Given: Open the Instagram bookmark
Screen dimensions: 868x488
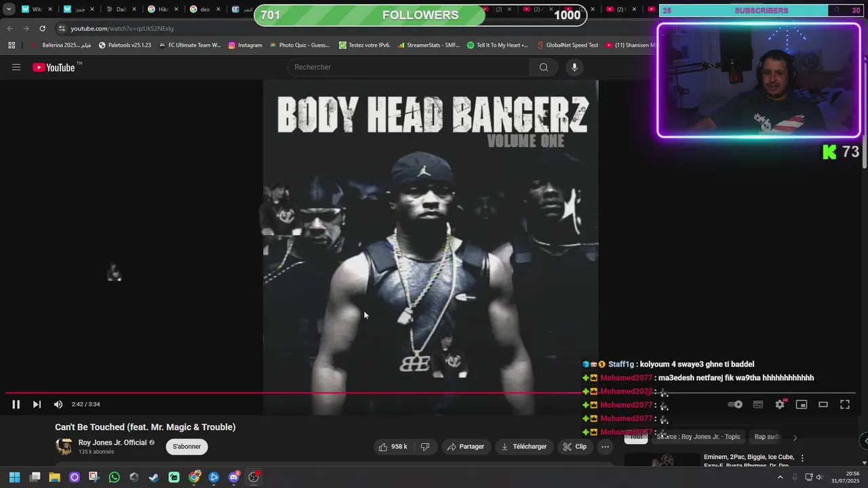Looking at the screenshot, I should pos(245,45).
